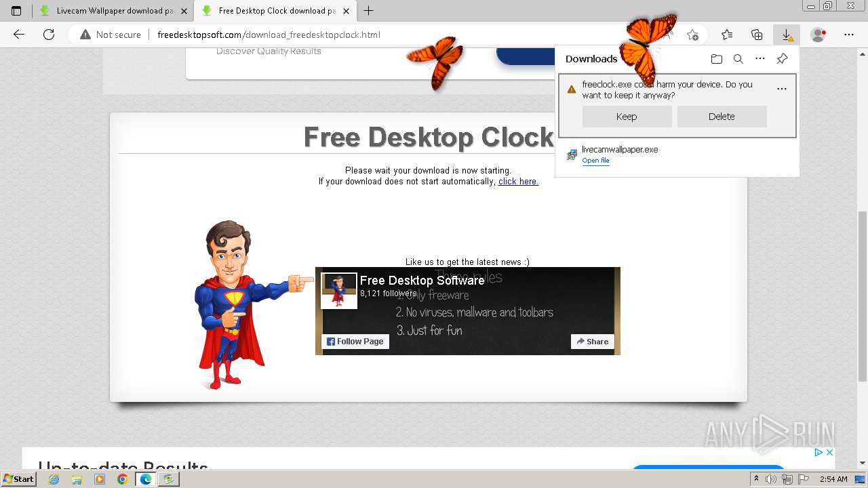Image resolution: width=868 pixels, height=488 pixels.
Task: Open the AdChoices info icon
Action: (818, 452)
